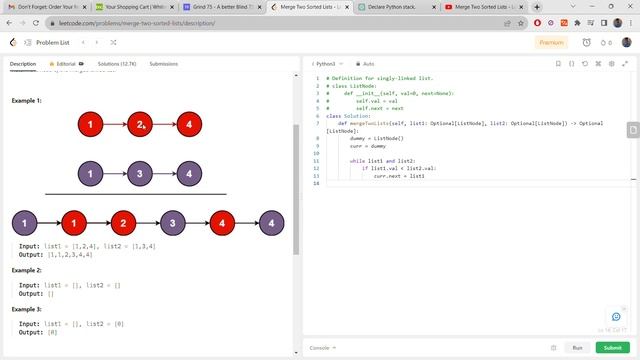Go to previous problem arrow
This screenshot has height=360, width=640.
click(83, 42)
